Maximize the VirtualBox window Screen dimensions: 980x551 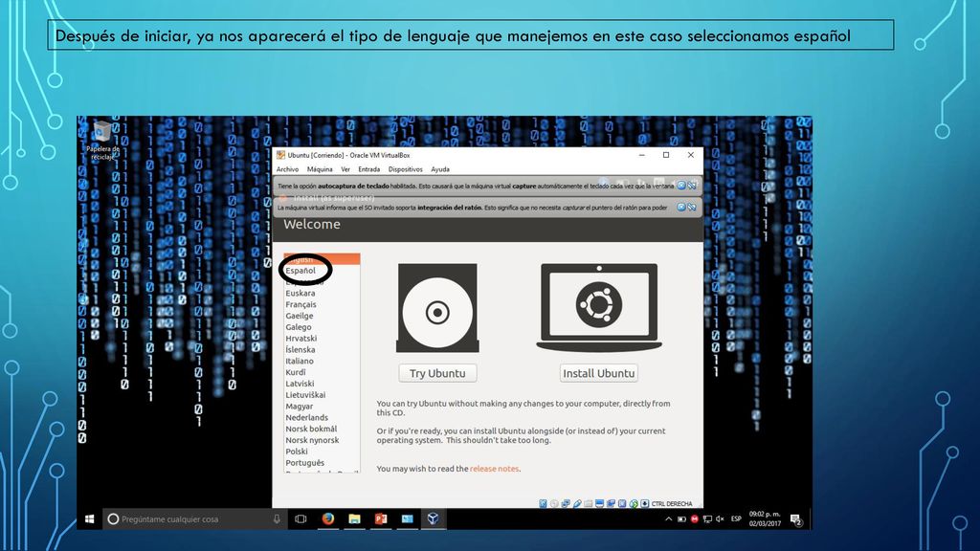pyautogui.click(x=666, y=155)
